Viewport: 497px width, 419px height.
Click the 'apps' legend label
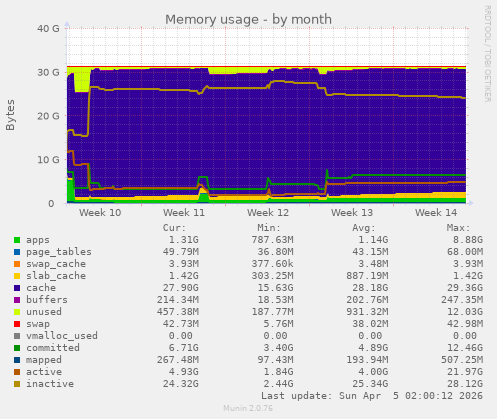(38, 240)
